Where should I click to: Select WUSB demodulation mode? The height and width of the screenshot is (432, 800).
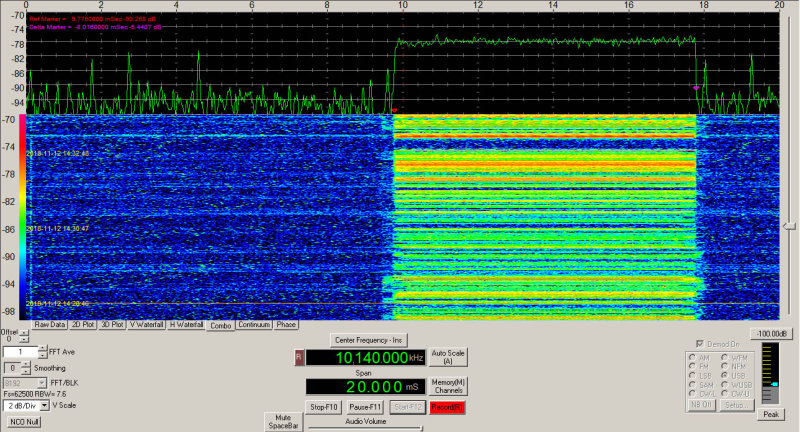[x=724, y=385]
